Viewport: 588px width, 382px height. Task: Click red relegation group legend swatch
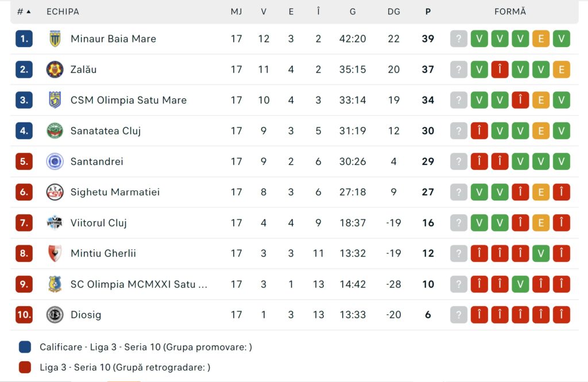click(25, 368)
